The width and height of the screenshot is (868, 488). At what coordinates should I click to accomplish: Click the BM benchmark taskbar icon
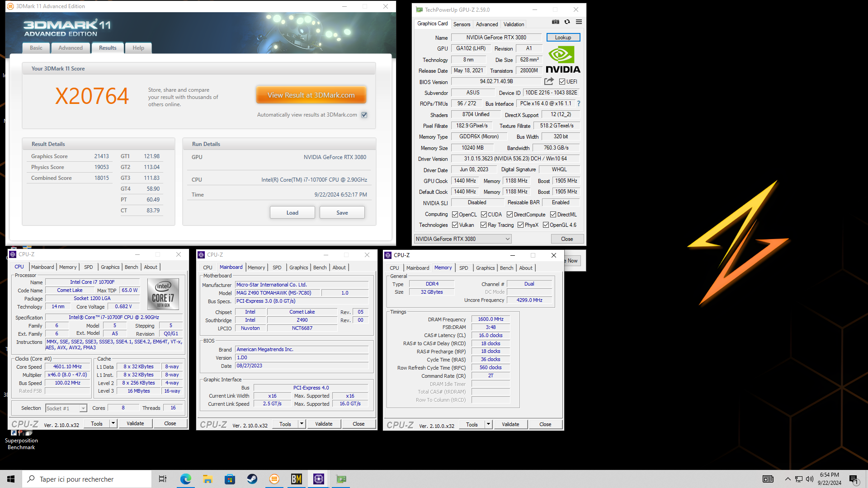coord(296,479)
